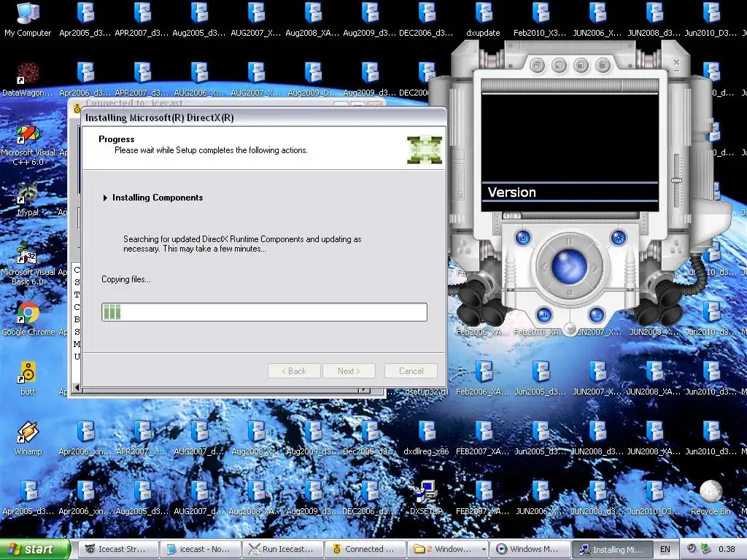747x560 pixels.
Task: Click the blue play button in the media player
Action: [x=569, y=267]
